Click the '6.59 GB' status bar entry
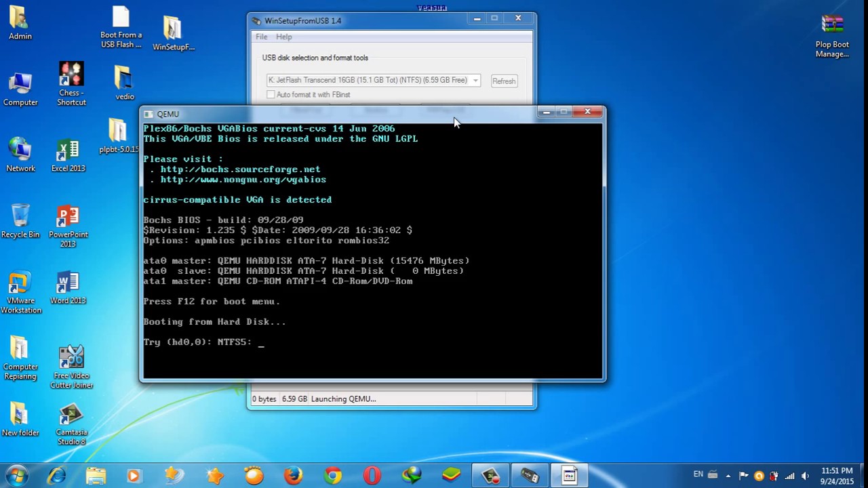The height and width of the screenshot is (488, 868). point(294,399)
